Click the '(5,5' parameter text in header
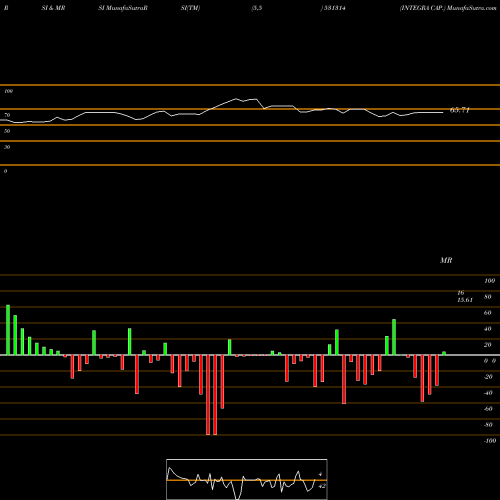Screen dimensions: 500x500 pos(257,8)
